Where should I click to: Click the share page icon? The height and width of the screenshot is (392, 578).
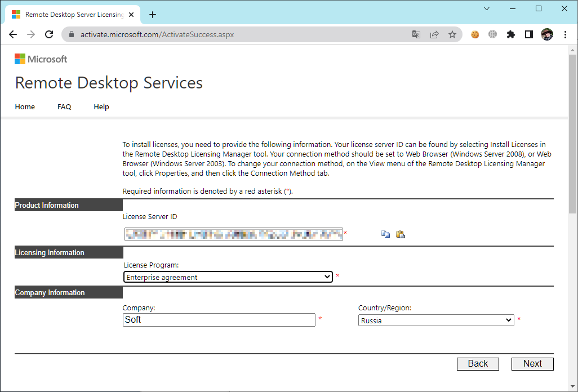(x=434, y=34)
